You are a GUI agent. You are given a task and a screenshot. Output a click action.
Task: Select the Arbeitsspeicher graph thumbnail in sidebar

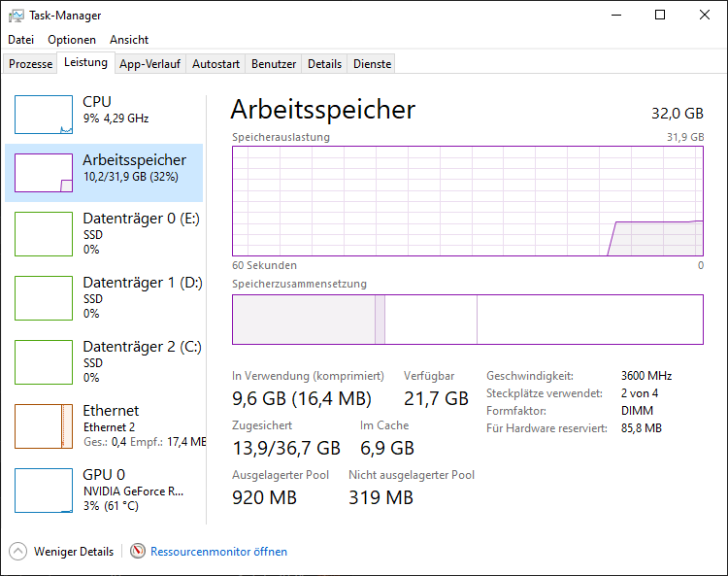pos(44,173)
